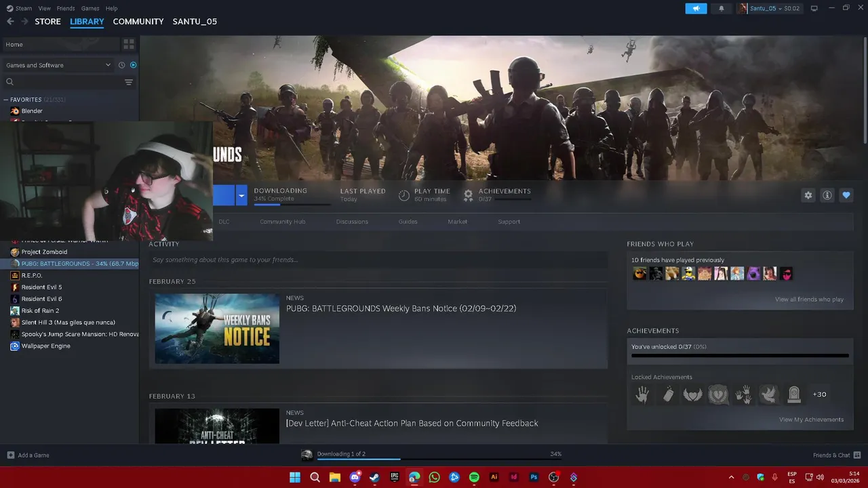This screenshot has width=868, height=488.
Task: Open the SANTU_05 profile tab
Action: 195,22
